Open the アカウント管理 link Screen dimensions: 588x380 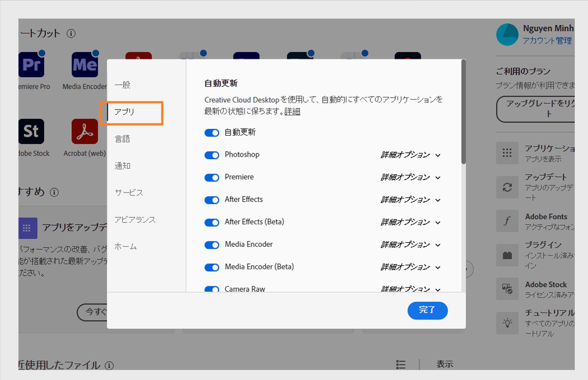[x=547, y=40]
